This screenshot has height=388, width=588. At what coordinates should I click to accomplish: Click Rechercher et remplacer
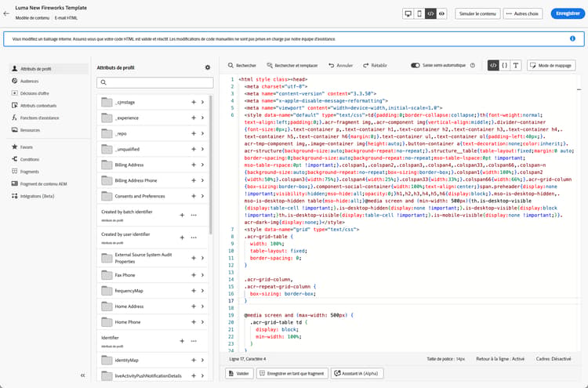292,65
